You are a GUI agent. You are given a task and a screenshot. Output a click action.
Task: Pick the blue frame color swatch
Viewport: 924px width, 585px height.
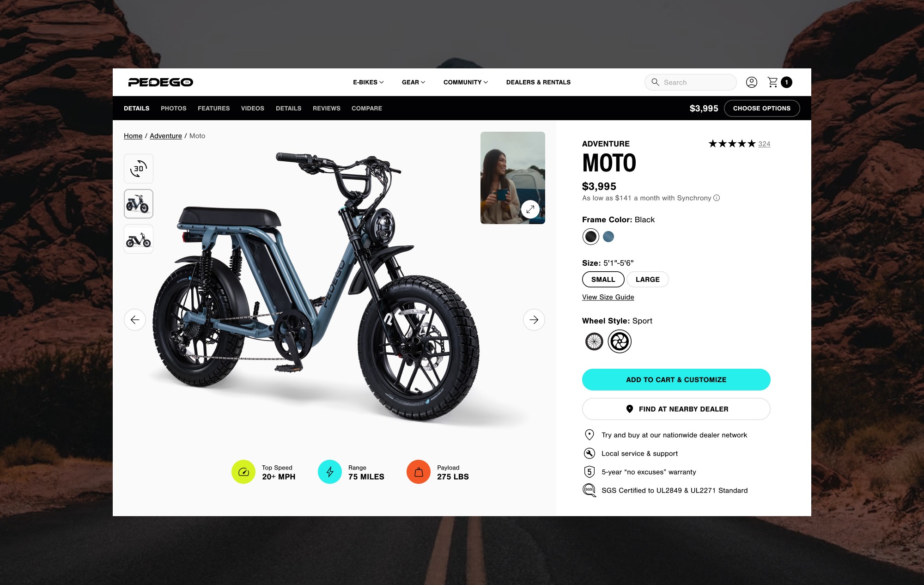click(x=608, y=237)
